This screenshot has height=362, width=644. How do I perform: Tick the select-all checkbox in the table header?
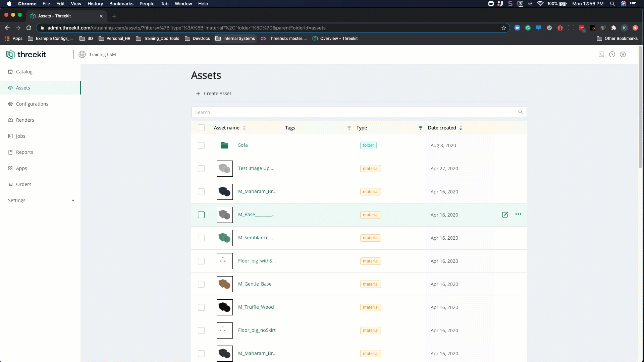point(201,128)
